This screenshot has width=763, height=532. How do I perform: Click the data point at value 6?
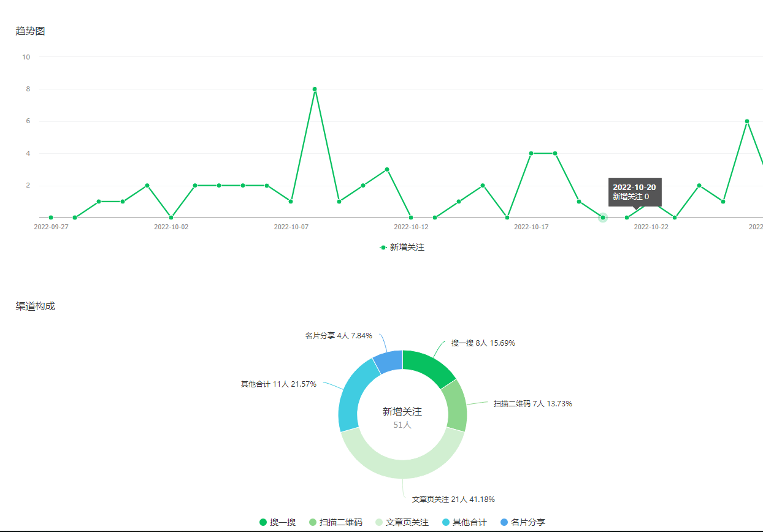tap(747, 121)
